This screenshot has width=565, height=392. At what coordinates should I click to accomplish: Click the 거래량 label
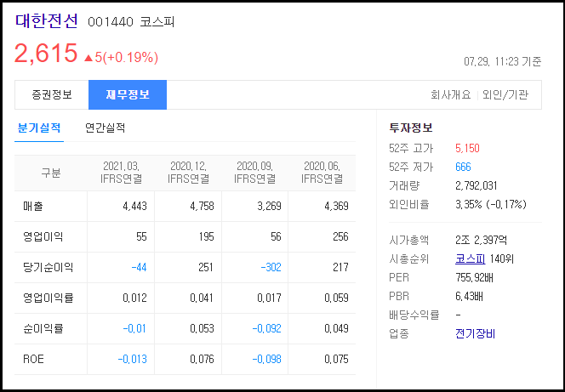click(404, 185)
